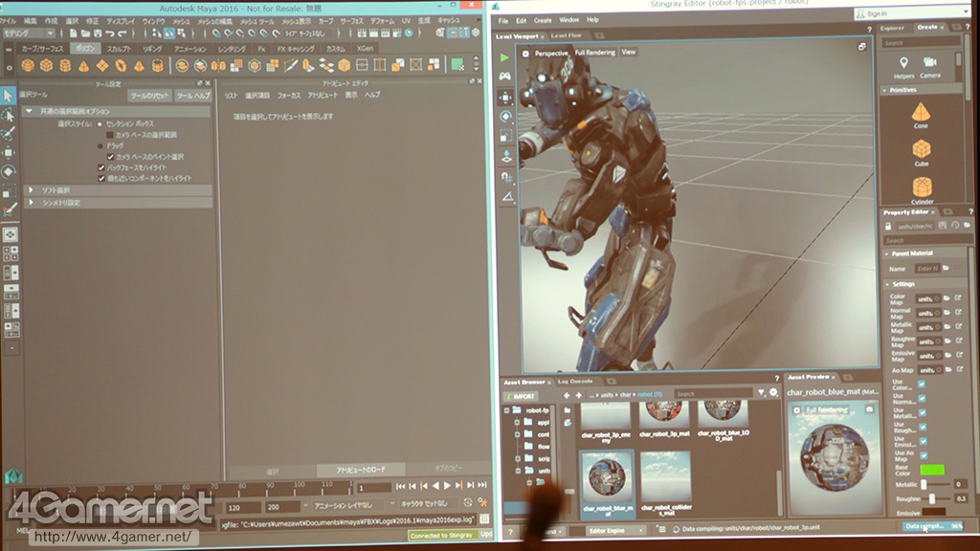
Task: Open the XGen shelf tab in Maya
Action: (365, 48)
